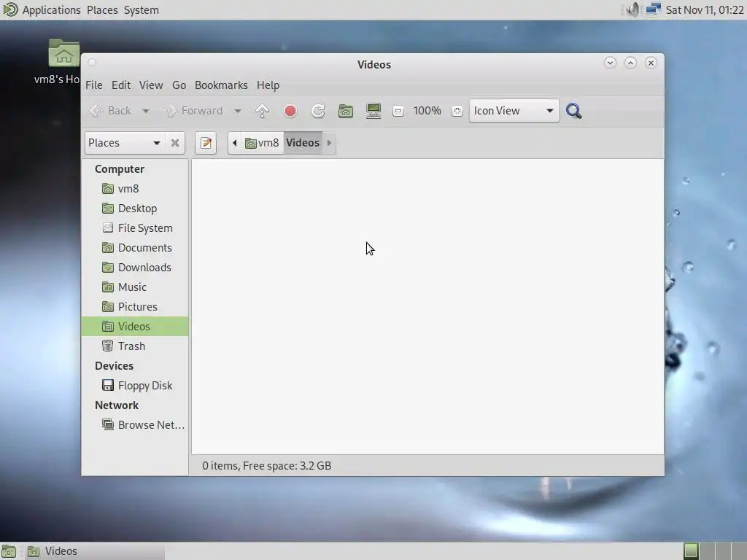Click the Back navigation button
747x560 pixels.
pos(111,111)
